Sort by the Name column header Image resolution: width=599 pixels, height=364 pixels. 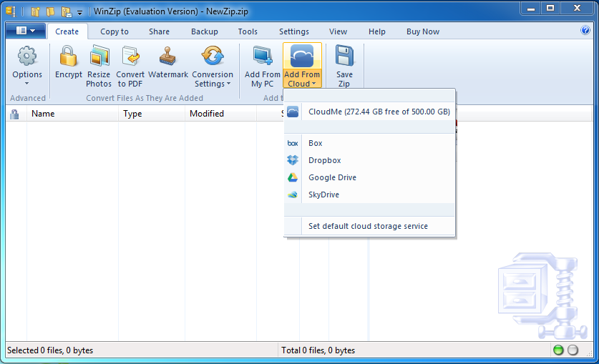[x=72, y=114]
